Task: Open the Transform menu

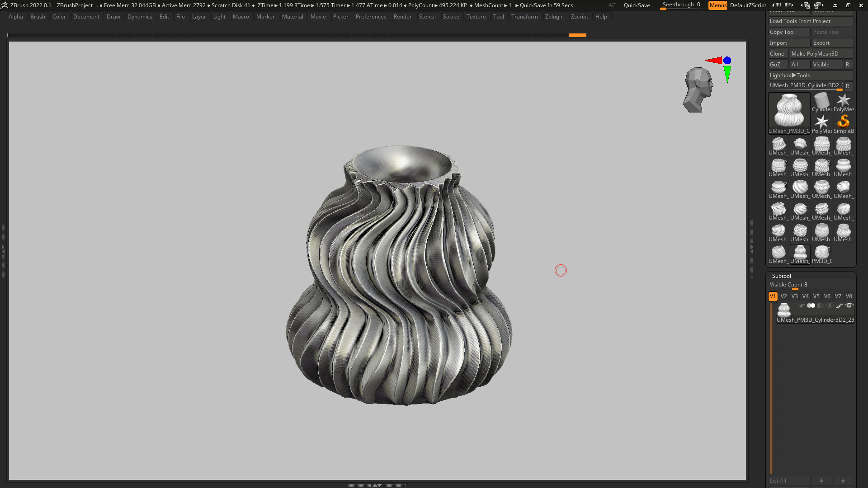Action: pos(524,17)
